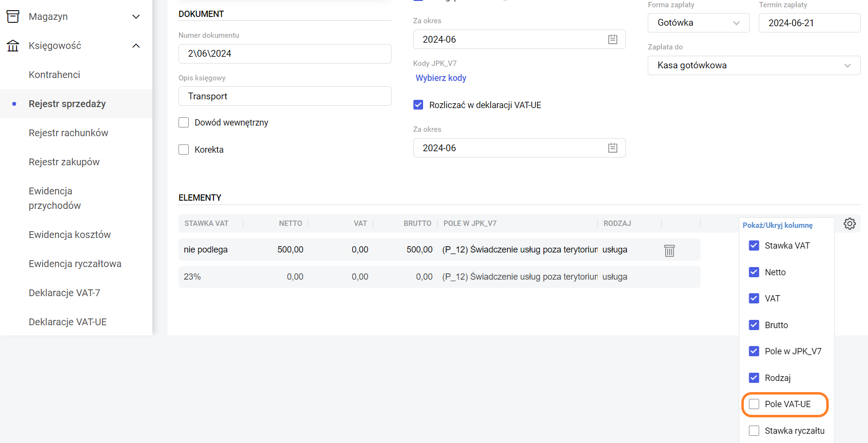This screenshot has width=868, height=443.
Task: Enable Stawka ryczałtu column checkbox
Action: [754, 431]
